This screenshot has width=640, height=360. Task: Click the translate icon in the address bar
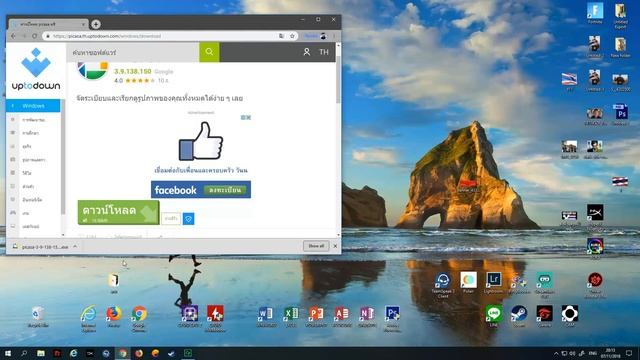[282, 36]
